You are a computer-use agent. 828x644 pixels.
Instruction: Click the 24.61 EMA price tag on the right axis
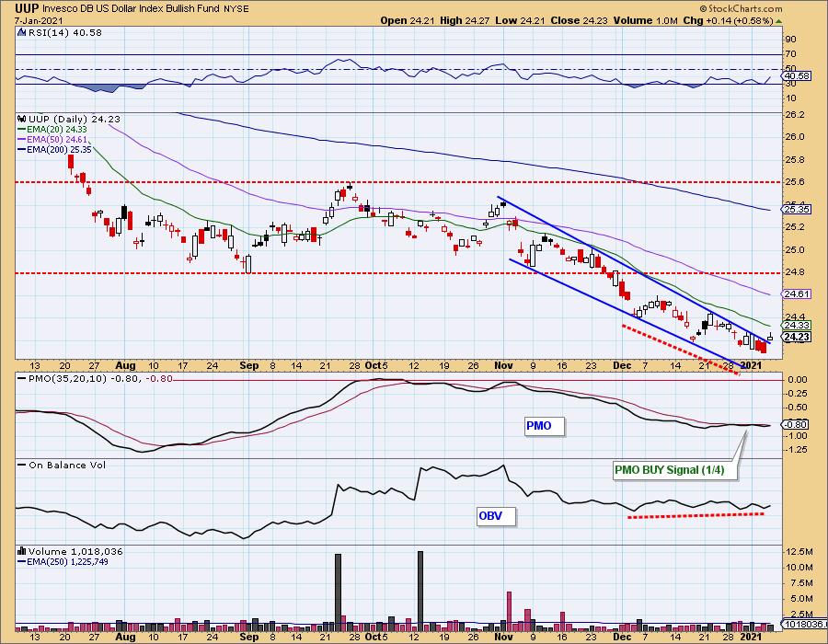point(797,294)
